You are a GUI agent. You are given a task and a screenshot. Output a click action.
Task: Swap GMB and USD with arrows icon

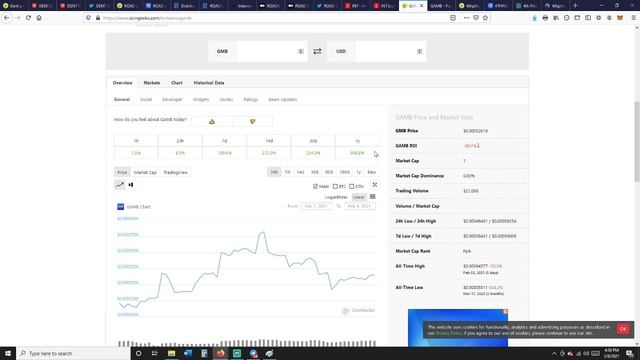coord(317,51)
